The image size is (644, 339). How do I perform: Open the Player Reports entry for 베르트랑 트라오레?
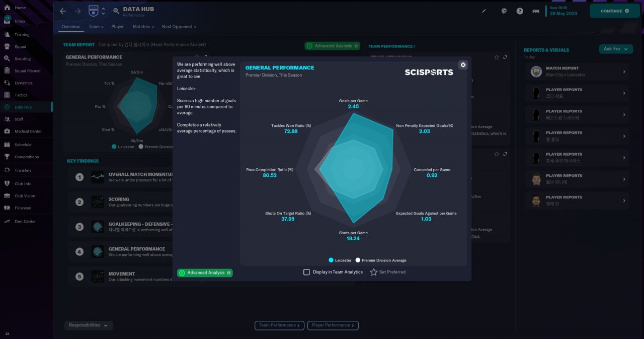tap(577, 114)
